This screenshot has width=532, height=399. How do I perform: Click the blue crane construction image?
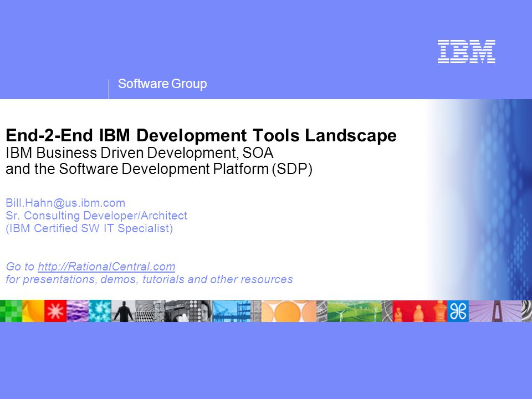[x=232, y=311]
